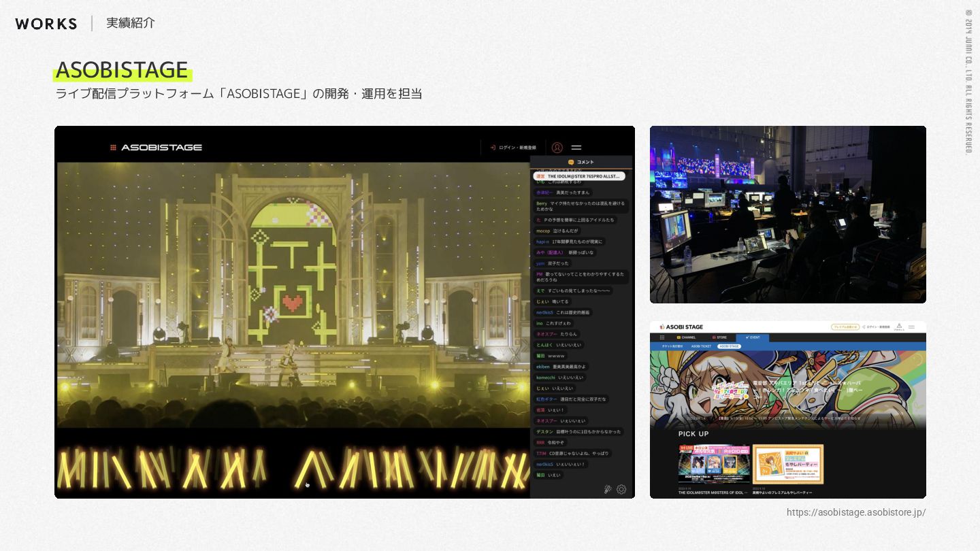
Task: Open the もやしパーティー pick-up thumbnail
Action: (788, 464)
